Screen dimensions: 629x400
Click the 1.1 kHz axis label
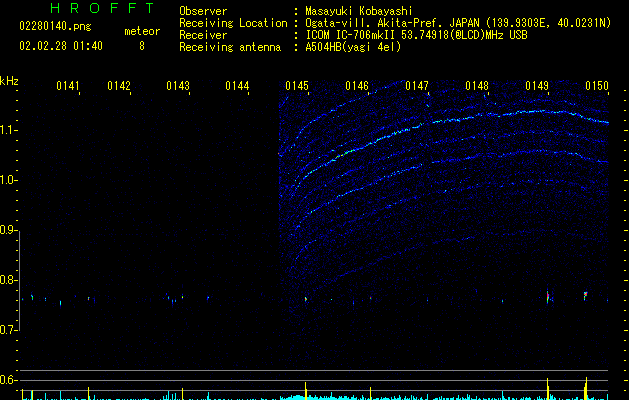tap(8, 130)
